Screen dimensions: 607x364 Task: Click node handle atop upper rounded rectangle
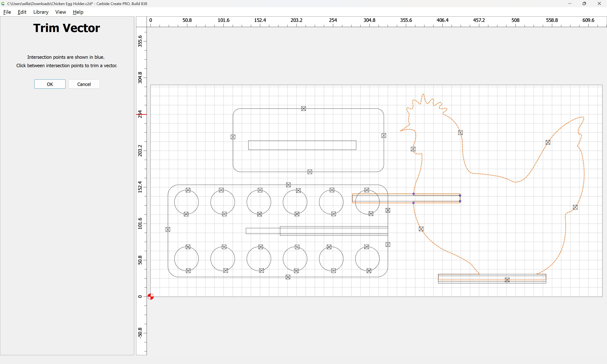[303, 109]
